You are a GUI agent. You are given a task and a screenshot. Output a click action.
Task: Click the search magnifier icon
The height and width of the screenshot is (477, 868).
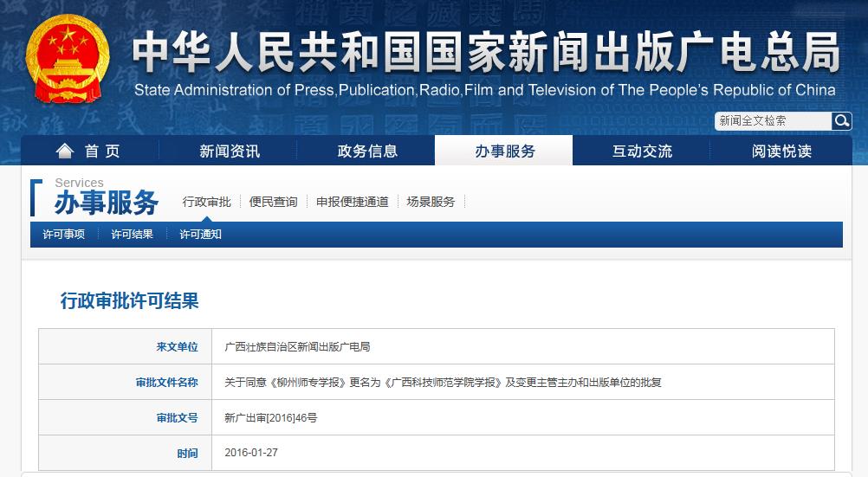[841, 120]
